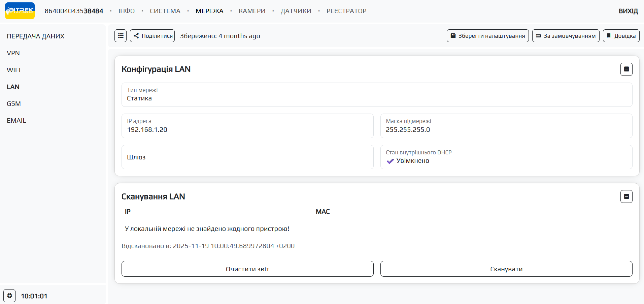Collapse the Конфігурація LAN panel
The image size is (644, 304).
click(x=626, y=69)
